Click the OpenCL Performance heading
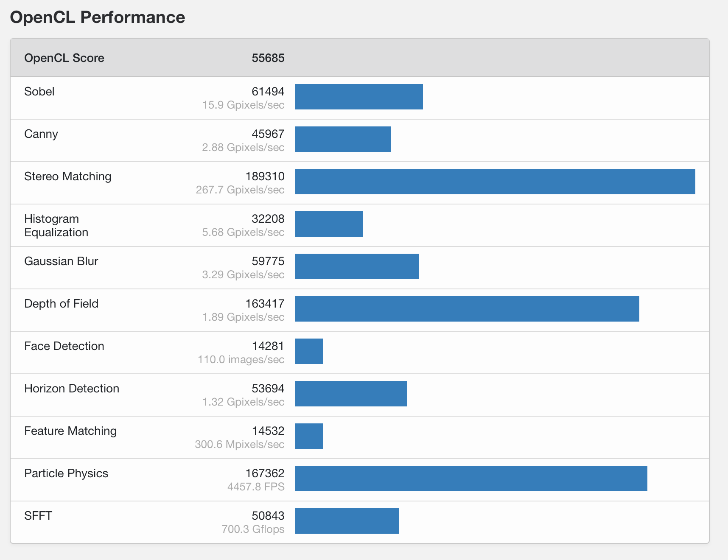The width and height of the screenshot is (728, 560). point(98,17)
